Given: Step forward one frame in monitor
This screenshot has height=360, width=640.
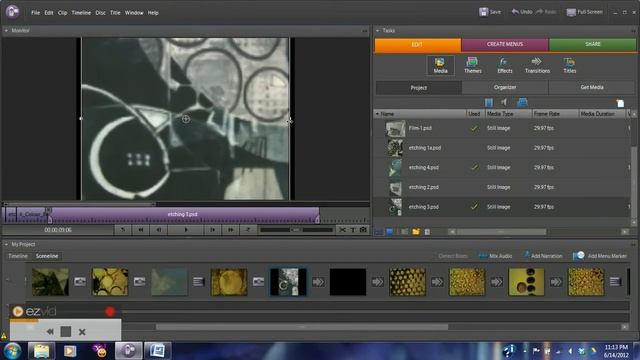Looking at the screenshot, I should point(213,230).
